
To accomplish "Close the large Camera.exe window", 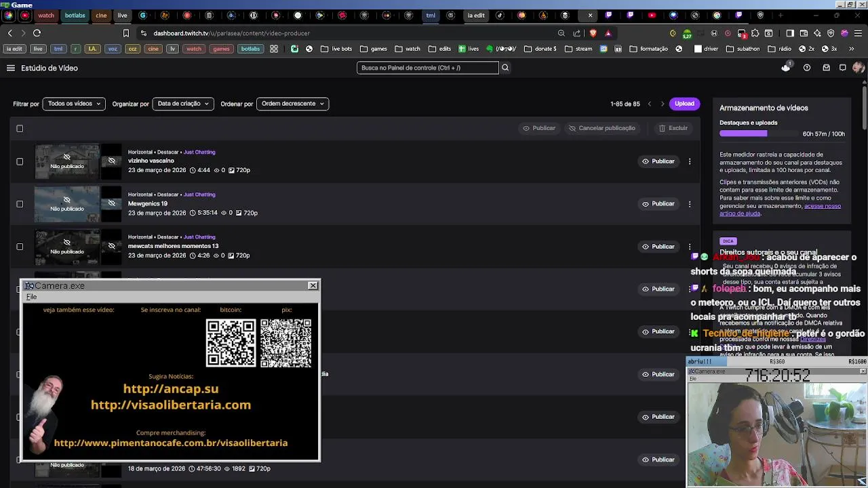I will pyautogui.click(x=313, y=285).
